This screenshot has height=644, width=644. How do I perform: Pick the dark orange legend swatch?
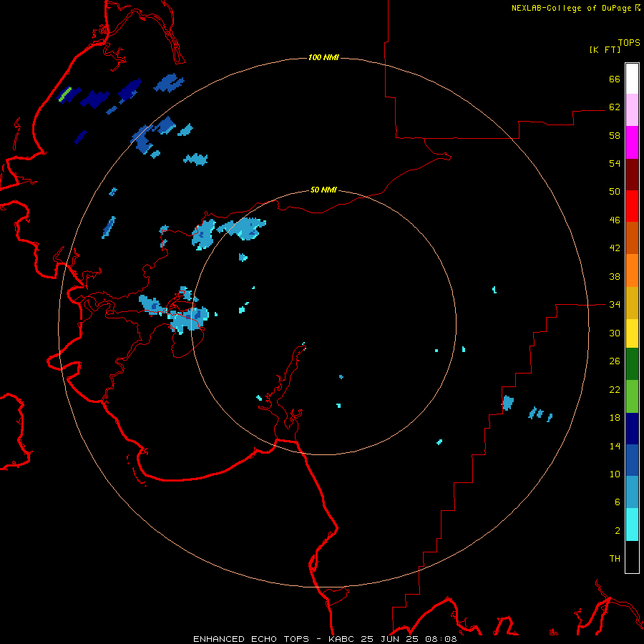[x=632, y=238]
